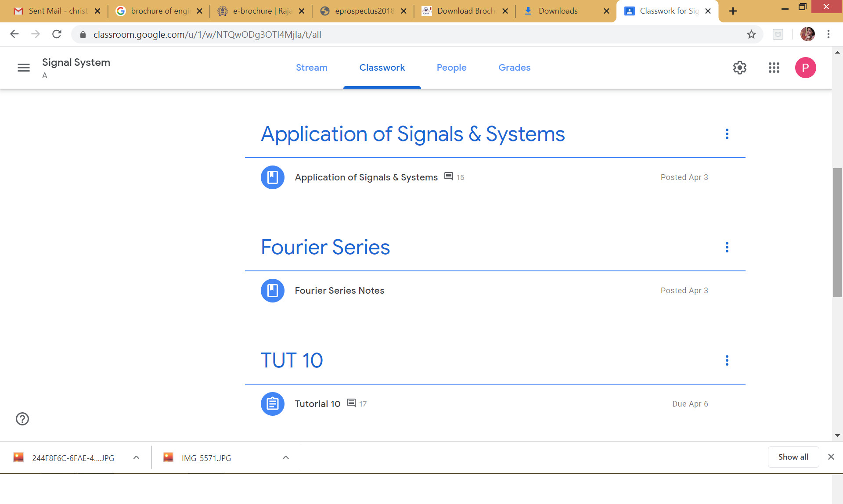
Task: Switch to the Stream tab
Action: click(x=311, y=68)
